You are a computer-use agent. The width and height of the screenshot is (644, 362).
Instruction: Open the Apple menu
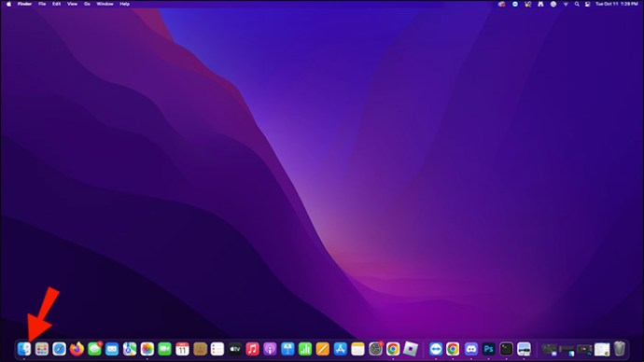pos(8,4)
